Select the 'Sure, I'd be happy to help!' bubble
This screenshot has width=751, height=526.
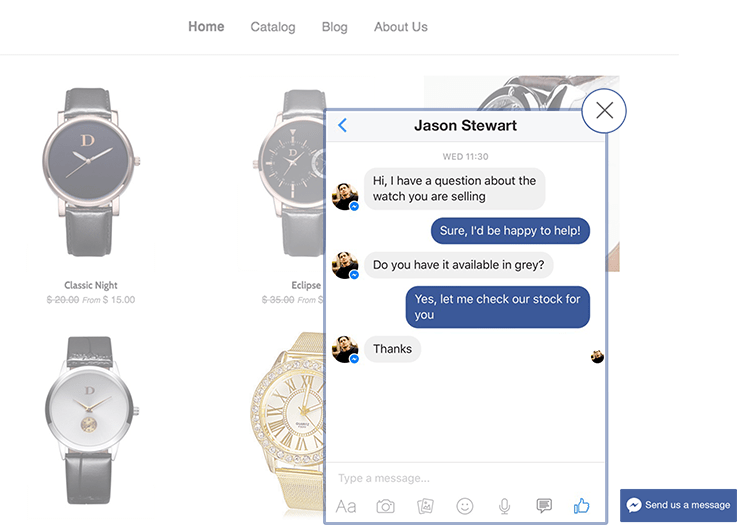tap(511, 231)
